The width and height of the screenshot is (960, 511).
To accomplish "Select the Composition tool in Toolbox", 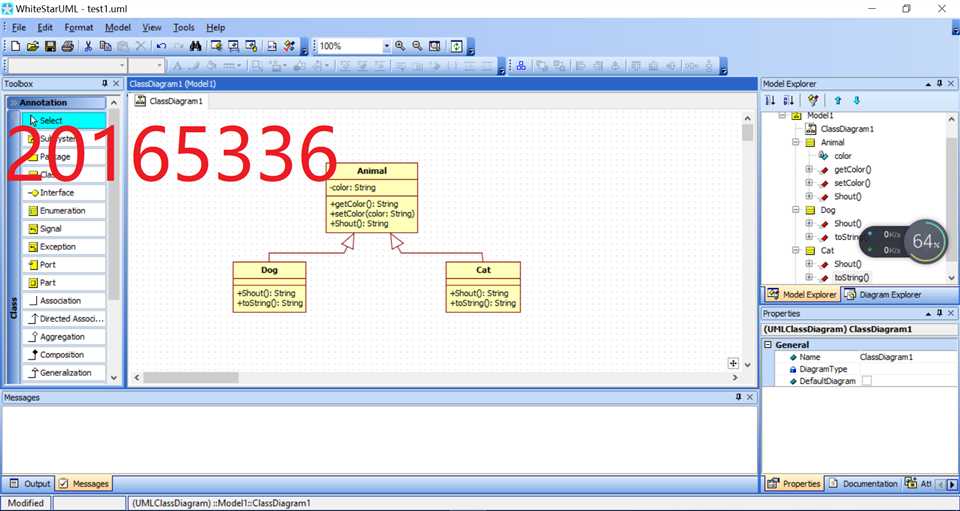I will coord(64,355).
